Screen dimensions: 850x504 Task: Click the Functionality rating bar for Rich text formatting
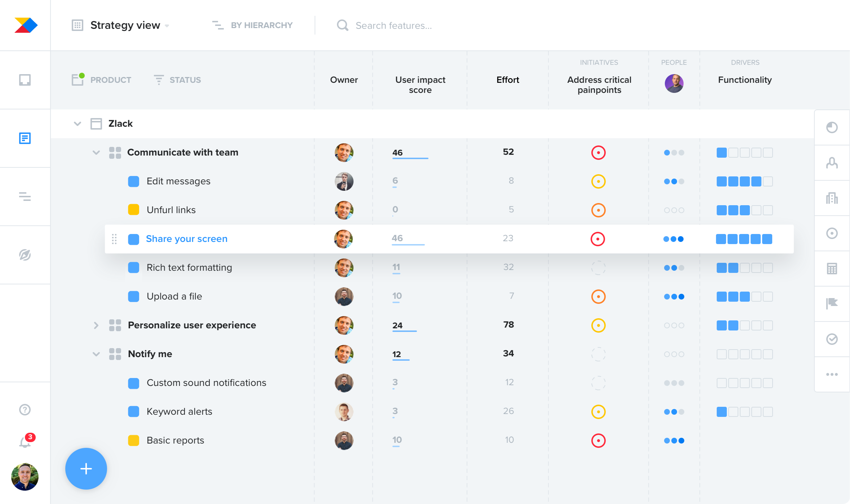[x=744, y=267]
